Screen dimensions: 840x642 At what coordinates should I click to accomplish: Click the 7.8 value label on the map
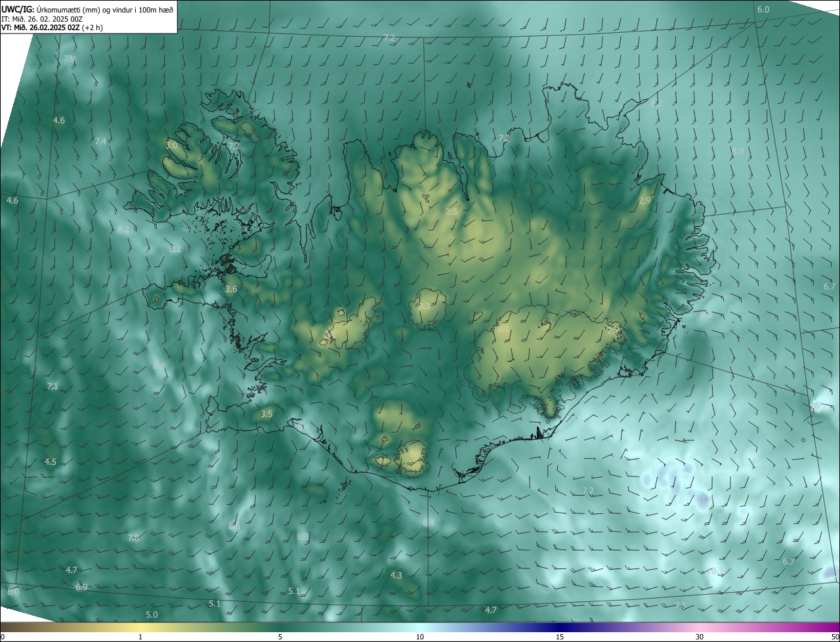[x=133, y=538]
